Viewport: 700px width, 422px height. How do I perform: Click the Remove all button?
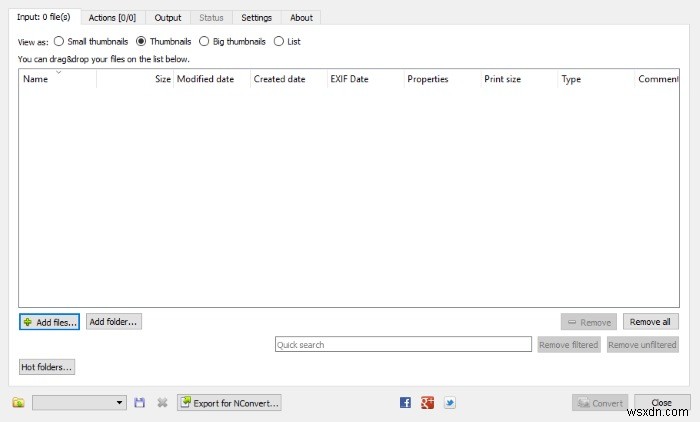coord(650,322)
